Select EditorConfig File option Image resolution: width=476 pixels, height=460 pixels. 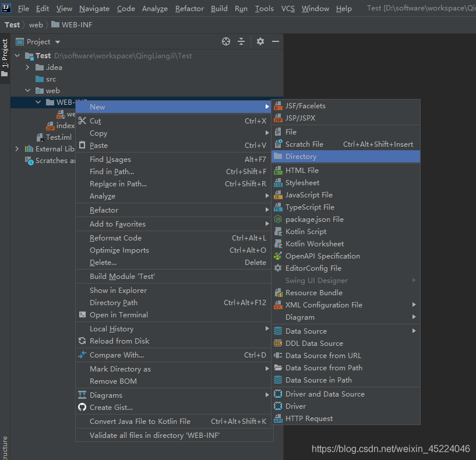tap(313, 268)
